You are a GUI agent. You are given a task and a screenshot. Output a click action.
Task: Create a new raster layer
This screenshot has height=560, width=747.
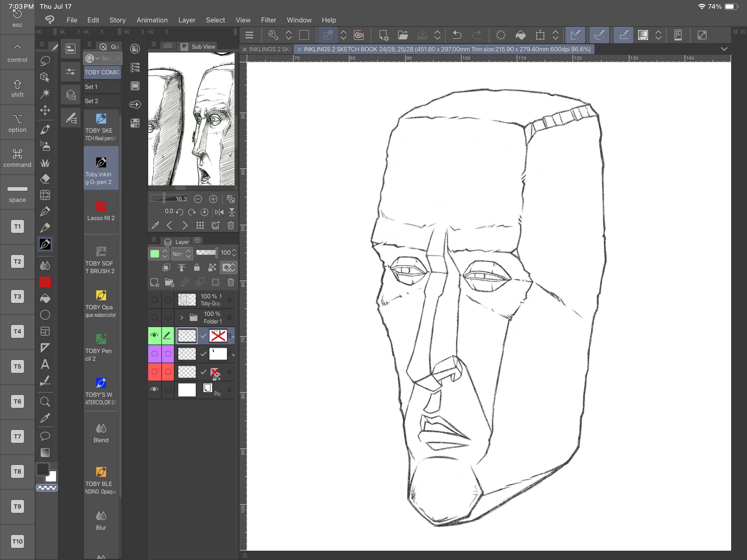tap(155, 282)
